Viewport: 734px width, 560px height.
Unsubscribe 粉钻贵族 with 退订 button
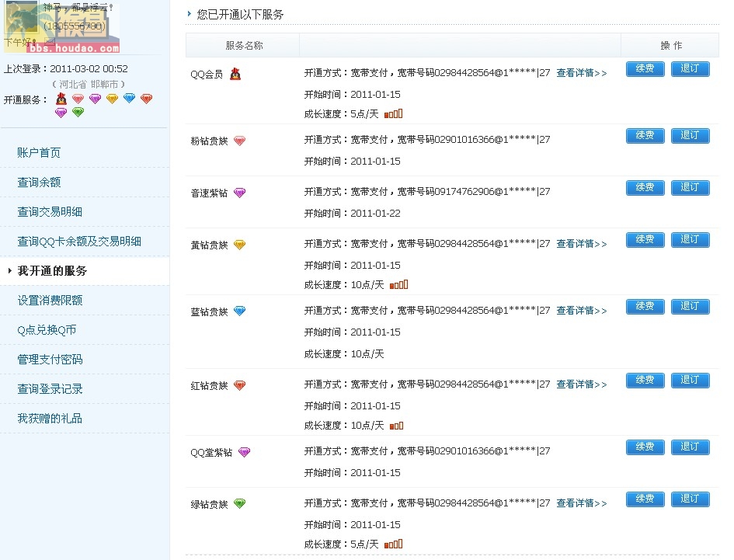point(690,135)
